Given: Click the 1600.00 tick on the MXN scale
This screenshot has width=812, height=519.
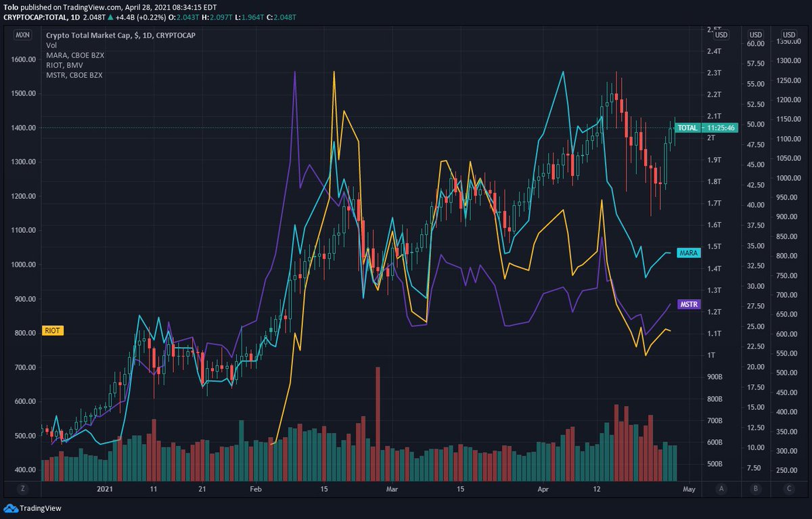Looking at the screenshot, I should click(24, 59).
